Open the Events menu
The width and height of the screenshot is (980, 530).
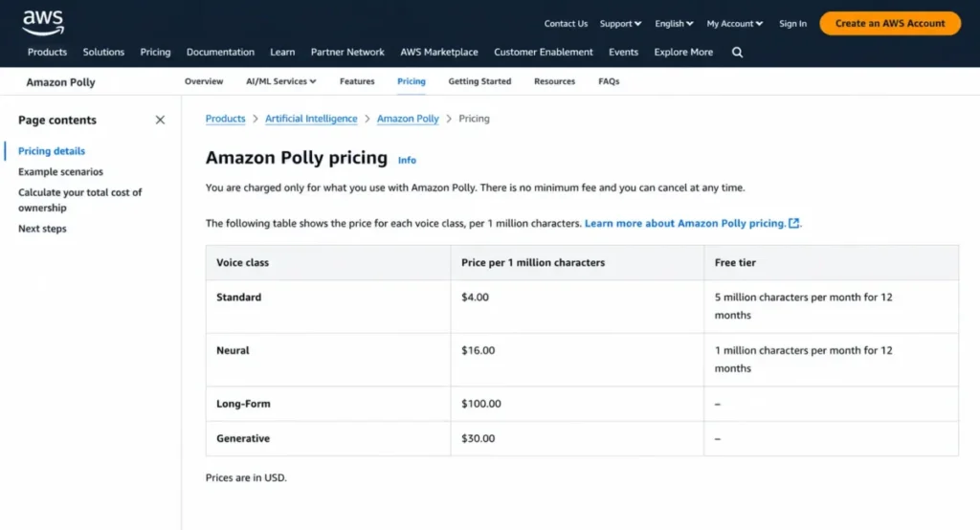623,52
